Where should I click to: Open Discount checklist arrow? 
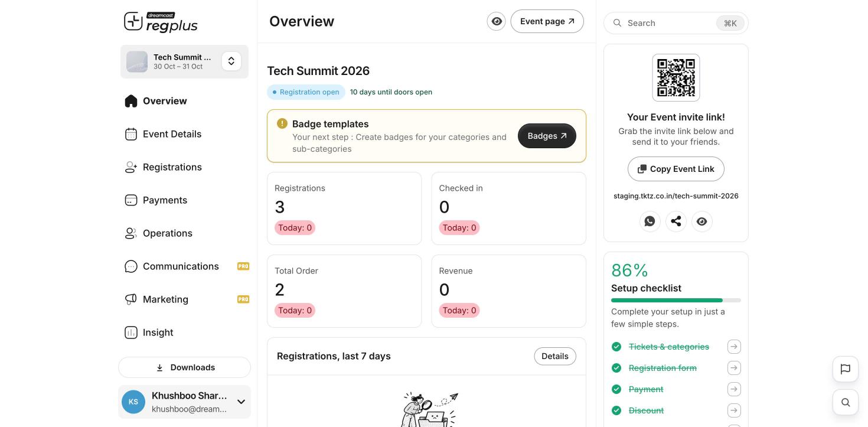click(734, 410)
